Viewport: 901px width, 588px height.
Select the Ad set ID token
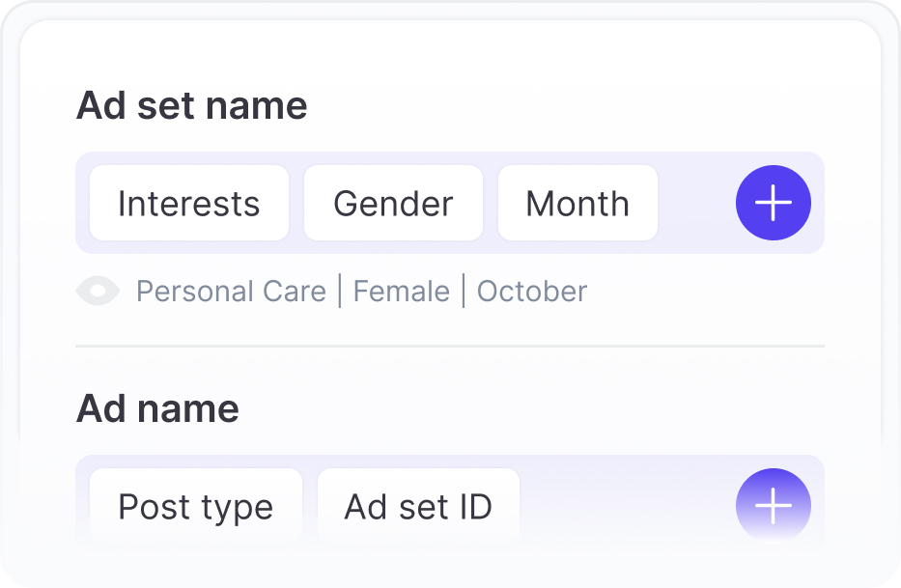pos(418,506)
